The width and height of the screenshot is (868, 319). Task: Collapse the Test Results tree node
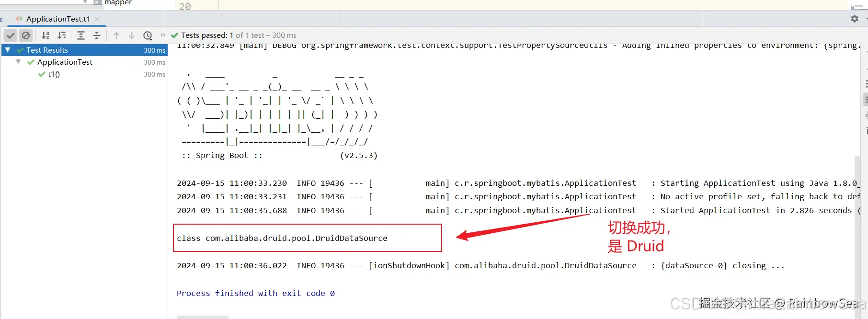click(x=8, y=50)
